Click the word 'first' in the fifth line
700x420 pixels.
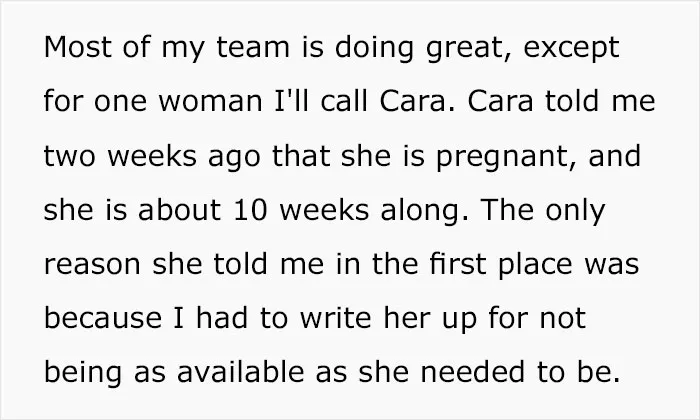458,263
